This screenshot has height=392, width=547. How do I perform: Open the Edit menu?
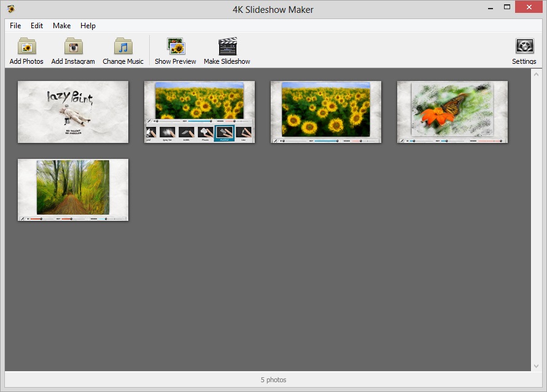coord(36,26)
